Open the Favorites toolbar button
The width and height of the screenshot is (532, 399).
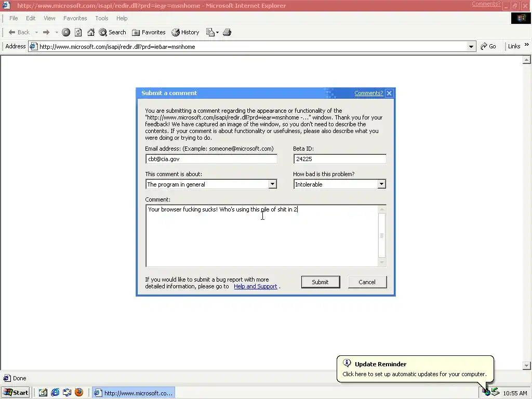point(149,32)
